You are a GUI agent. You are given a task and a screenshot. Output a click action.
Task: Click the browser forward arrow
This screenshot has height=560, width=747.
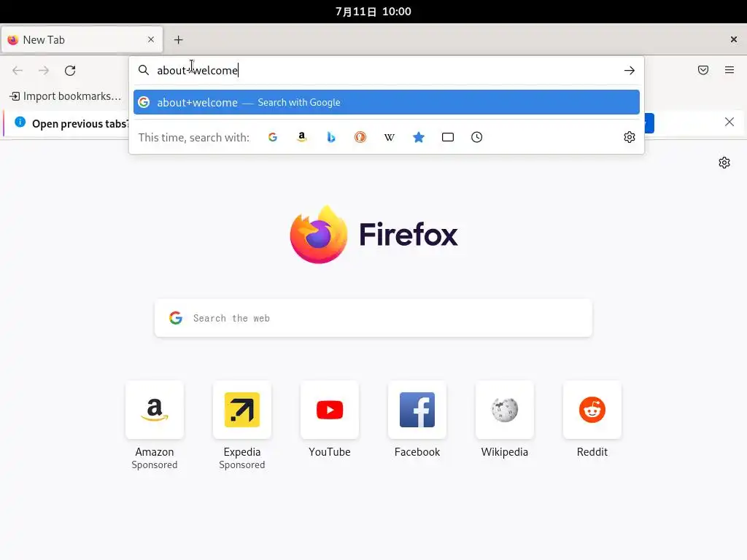click(44, 71)
